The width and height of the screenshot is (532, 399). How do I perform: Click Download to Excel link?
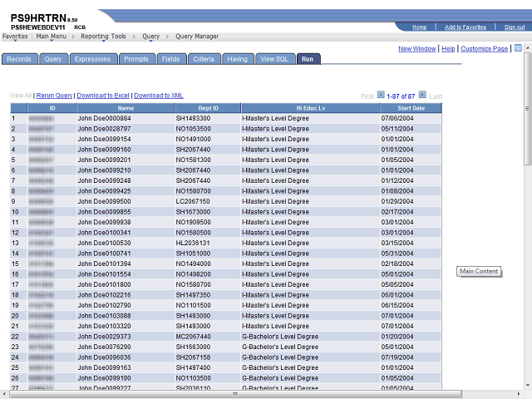pyautogui.click(x=103, y=96)
